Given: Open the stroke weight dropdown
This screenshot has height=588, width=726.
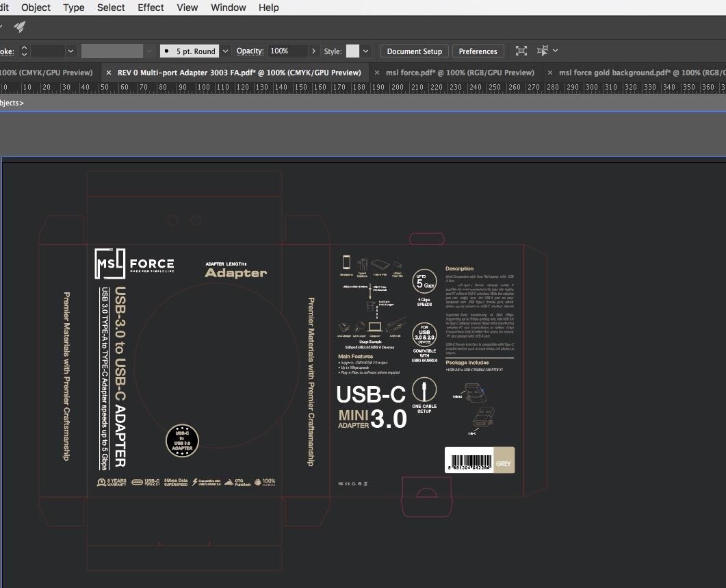Looking at the screenshot, I should [x=70, y=51].
